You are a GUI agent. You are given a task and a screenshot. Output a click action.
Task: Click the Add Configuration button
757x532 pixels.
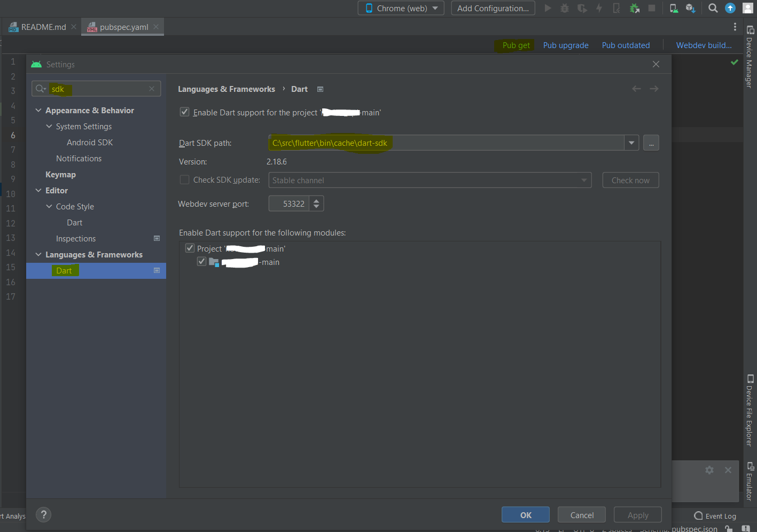tap(493, 8)
